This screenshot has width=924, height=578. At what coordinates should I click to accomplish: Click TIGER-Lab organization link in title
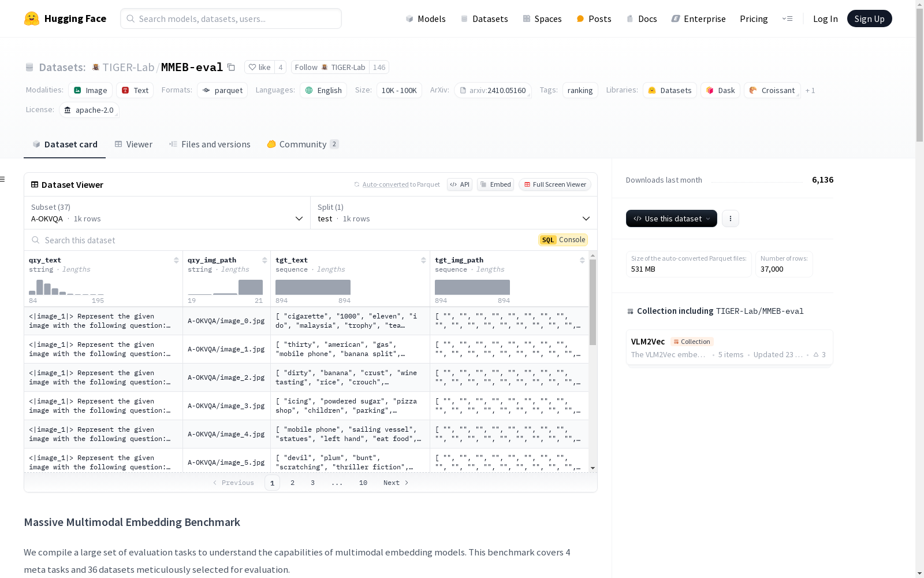(128, 67)
